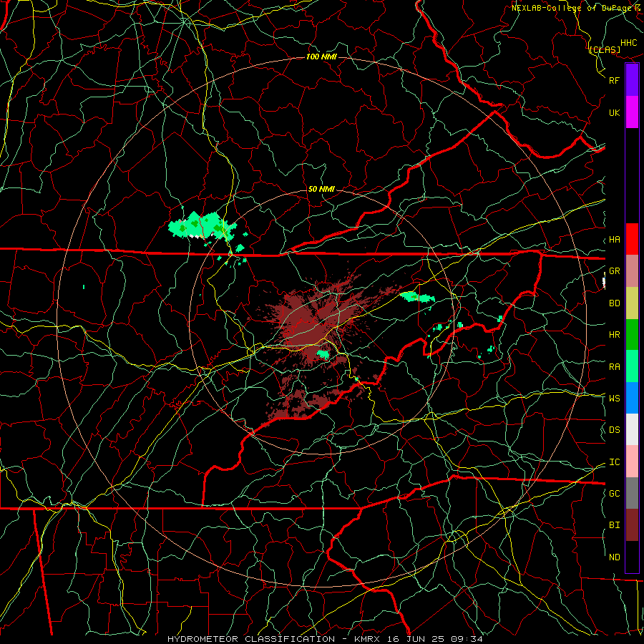Click the large green rain echo northwest
This screenshot has height=644, width=644.
pyautogui.click(x=201, y=225)
